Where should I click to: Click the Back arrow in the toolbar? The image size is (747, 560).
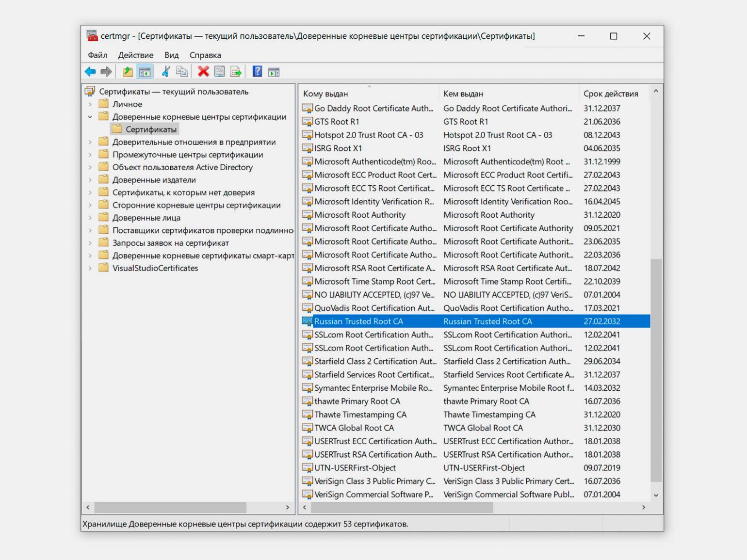pos(90,72)
